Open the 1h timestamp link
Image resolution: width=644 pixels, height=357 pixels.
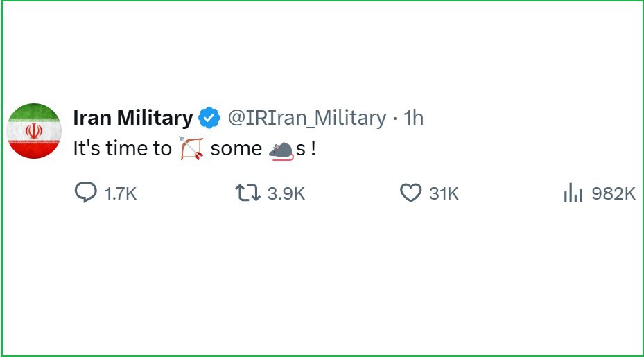point(413,119)
